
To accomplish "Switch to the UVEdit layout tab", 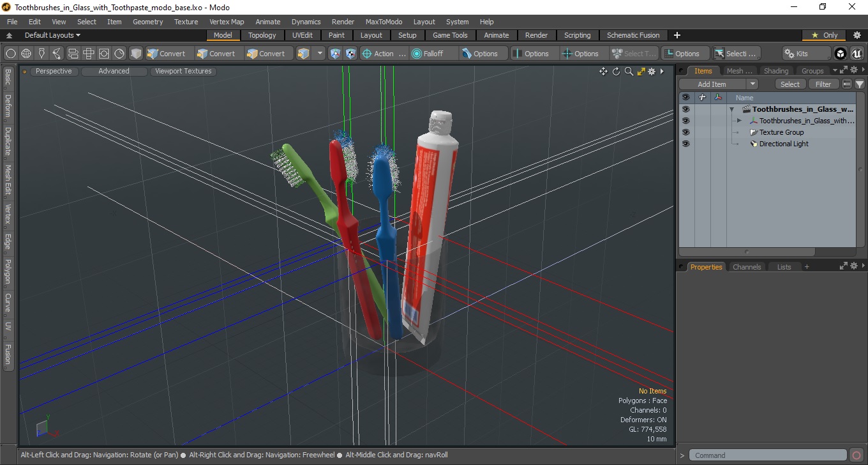I will pos(302,35).
